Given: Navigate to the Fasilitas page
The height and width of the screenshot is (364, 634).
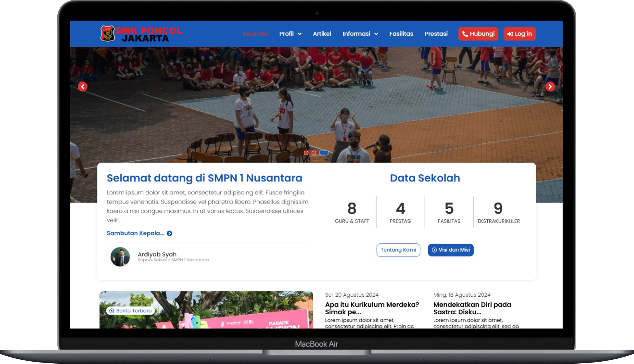Looking at the screenshot, I should coord(401,34).
